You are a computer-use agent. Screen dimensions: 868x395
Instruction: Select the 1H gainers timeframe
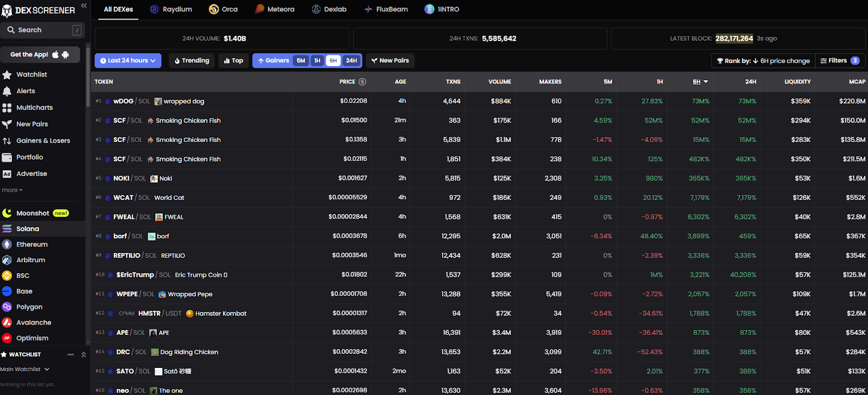pyautogui.click(x=317, y=61)
